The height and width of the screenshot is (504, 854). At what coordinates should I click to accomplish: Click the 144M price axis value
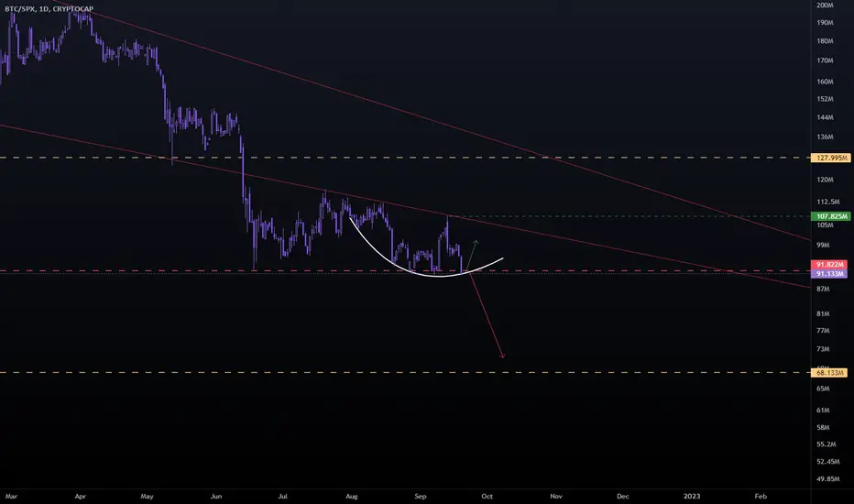point(825,117)
